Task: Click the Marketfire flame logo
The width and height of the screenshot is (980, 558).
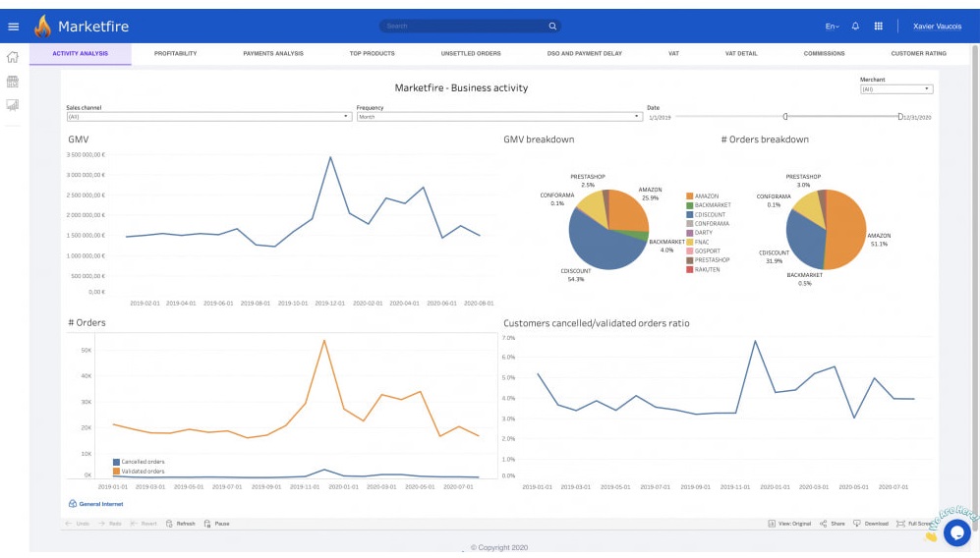Action: point(42,27)
